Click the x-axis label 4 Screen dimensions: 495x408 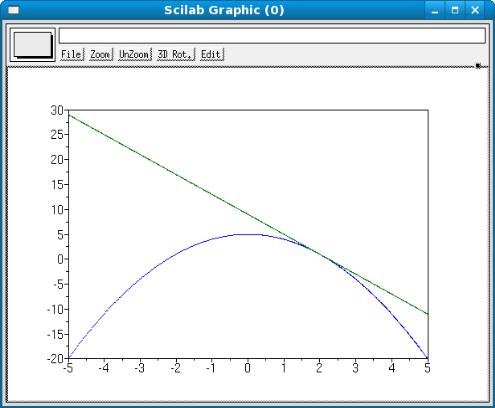pos(392,368)
